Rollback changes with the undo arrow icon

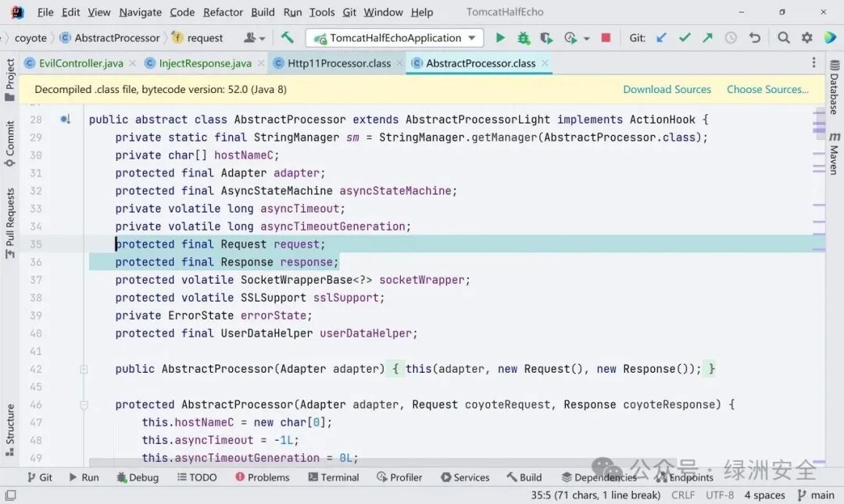(755, 38)
